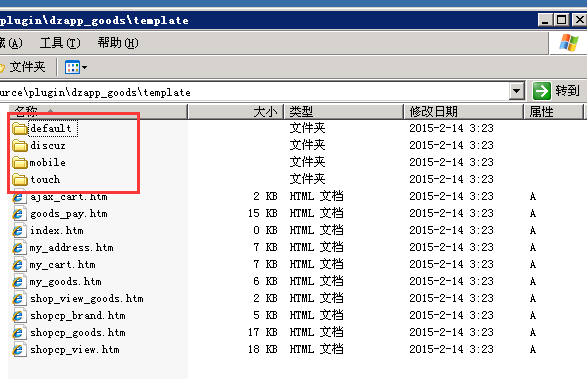Image resolution: width=587 pixels, height=379 pixels.
Task: Click the 17 KB size of shopcp_goods.htm
Action: tap(262, 333)
